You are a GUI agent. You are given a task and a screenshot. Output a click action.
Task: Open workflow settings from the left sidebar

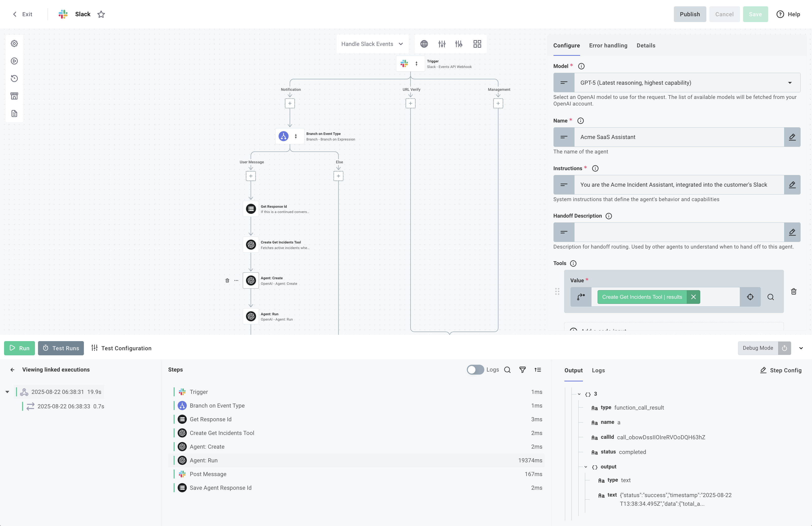pos(14,44)
